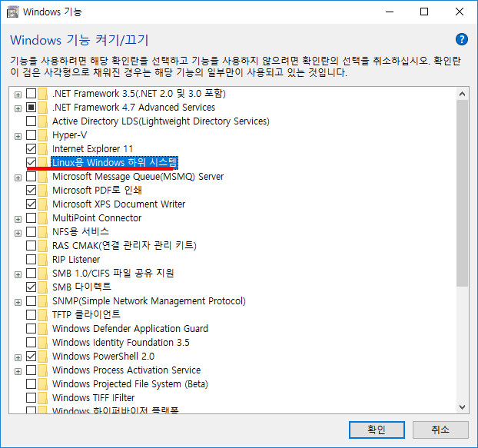Check the TFTP 클라이언트 checkbox
The width and height of the screenshot is (478, 448).
click(x=31, y=314)
